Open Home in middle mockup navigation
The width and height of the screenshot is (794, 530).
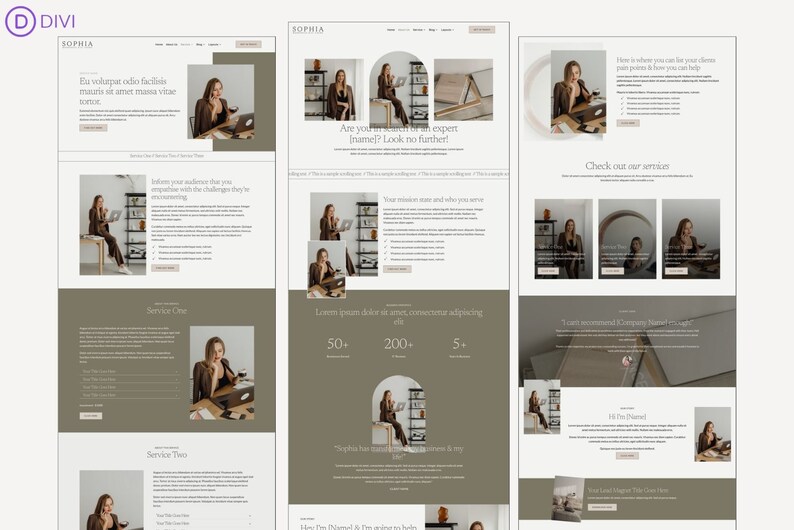pos(391,30)
